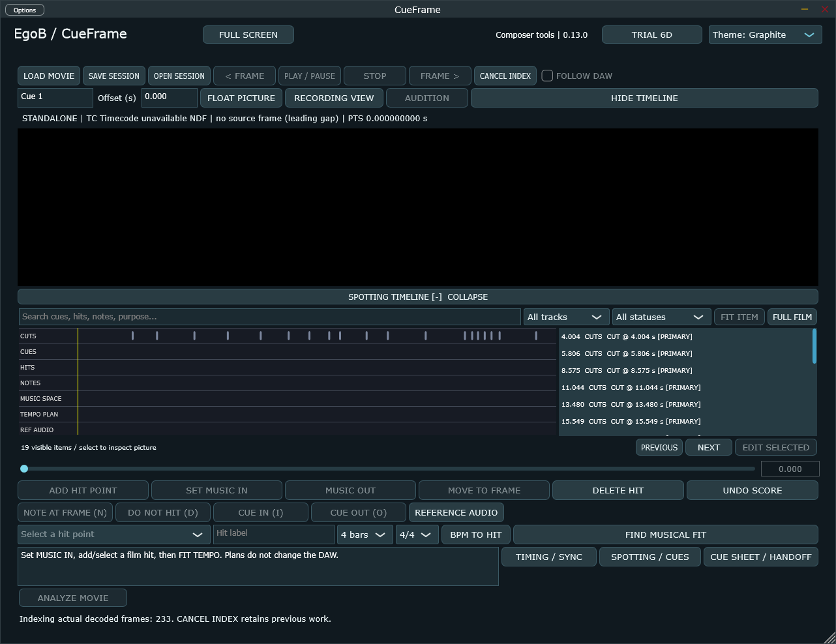The image size is (836, 644).
Task: Click FLOAT PICTURE
Action: [241, 98]
